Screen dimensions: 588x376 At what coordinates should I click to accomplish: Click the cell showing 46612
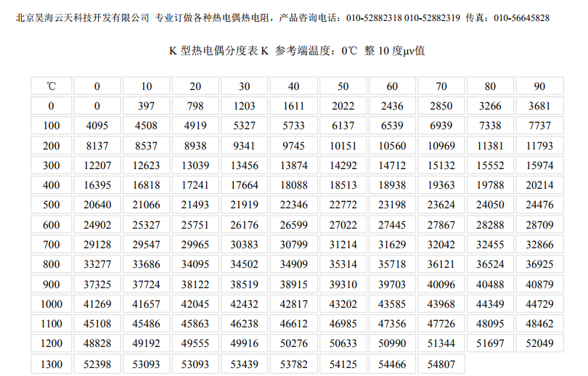tap(293, 324)
